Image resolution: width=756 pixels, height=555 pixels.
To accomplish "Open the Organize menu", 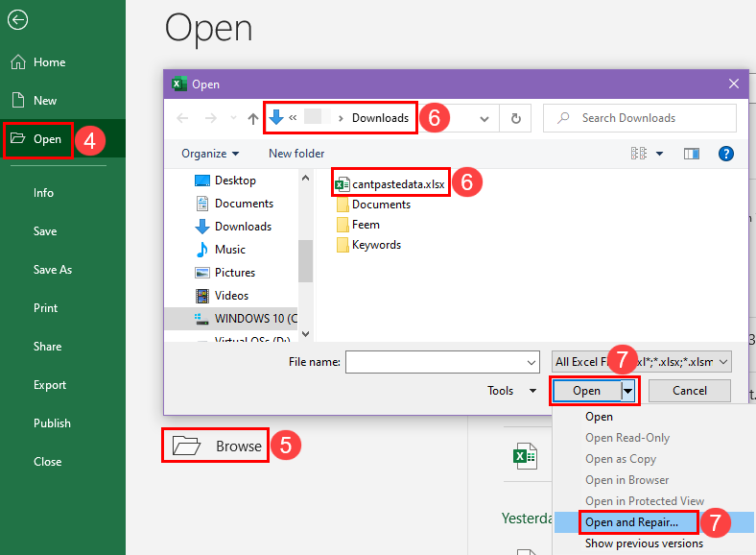I will [210, 154].
